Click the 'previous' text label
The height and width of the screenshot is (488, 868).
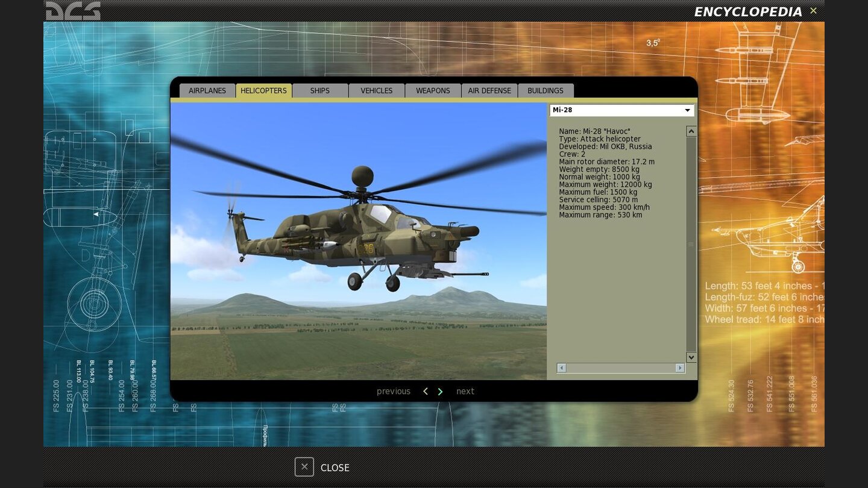pos(394,392)
